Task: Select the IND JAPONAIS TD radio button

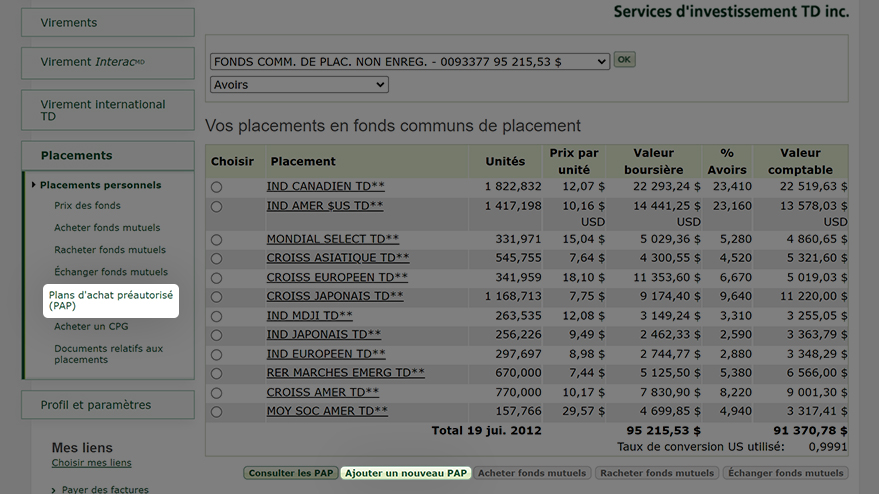Action: (x=216, y=335)
